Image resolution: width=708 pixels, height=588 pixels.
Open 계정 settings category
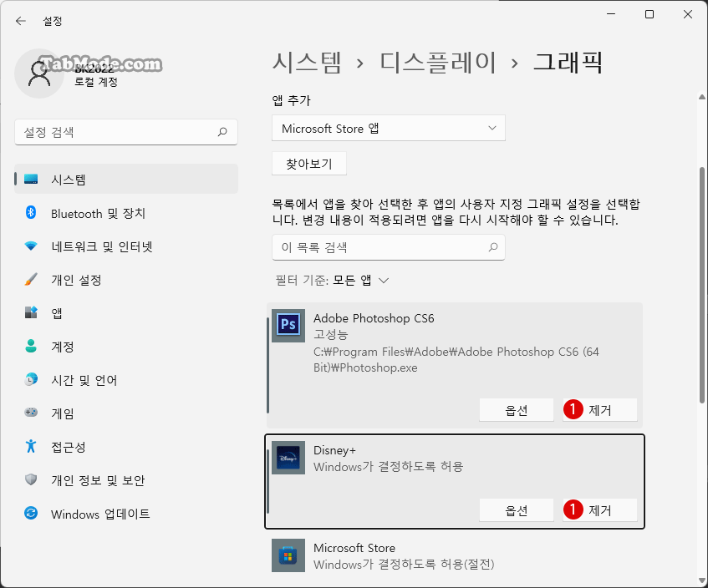point(126,347)
